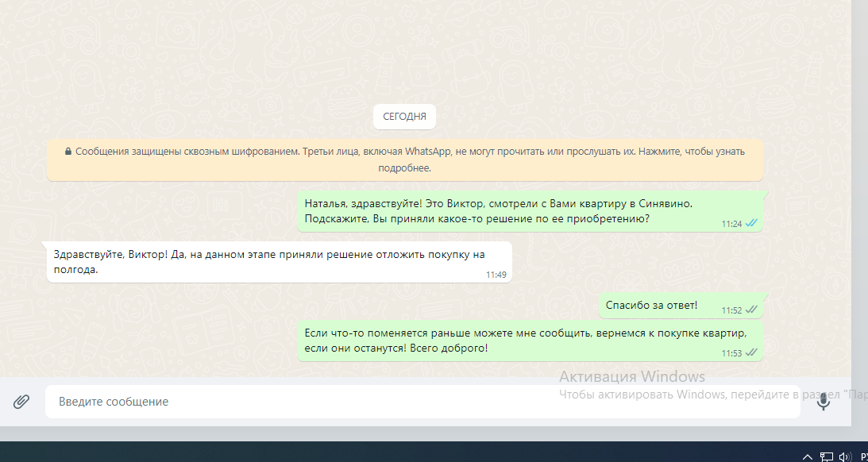Switch input language via РУС indicator

(862, 456)
